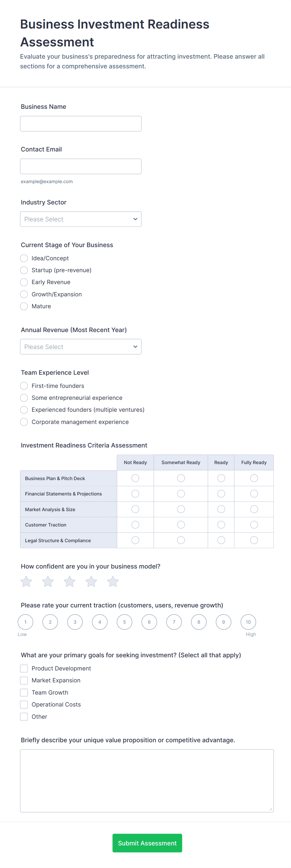The width and height of the screenshot is (291, 868).
Task: Mark Customer Traction as Fully Ready
Action: [254, 525]
